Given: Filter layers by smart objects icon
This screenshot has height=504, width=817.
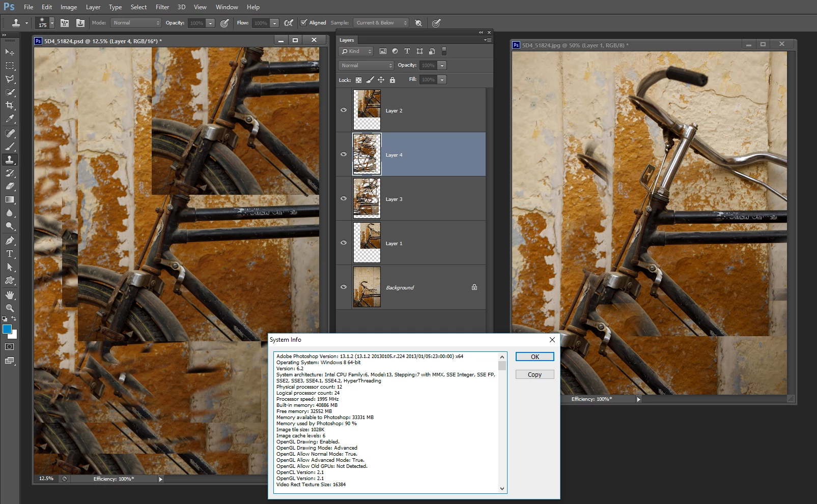Looking at the screenshot, I should 432,51.
